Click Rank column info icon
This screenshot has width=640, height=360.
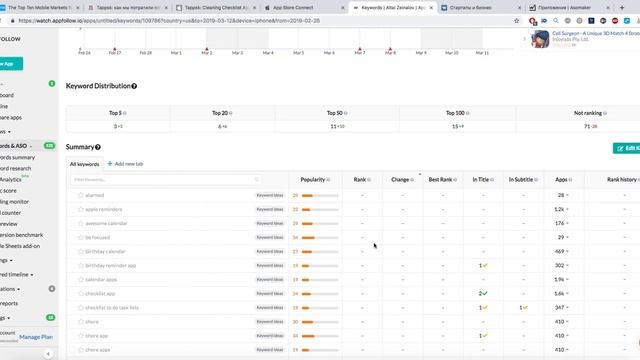point(369,180)
